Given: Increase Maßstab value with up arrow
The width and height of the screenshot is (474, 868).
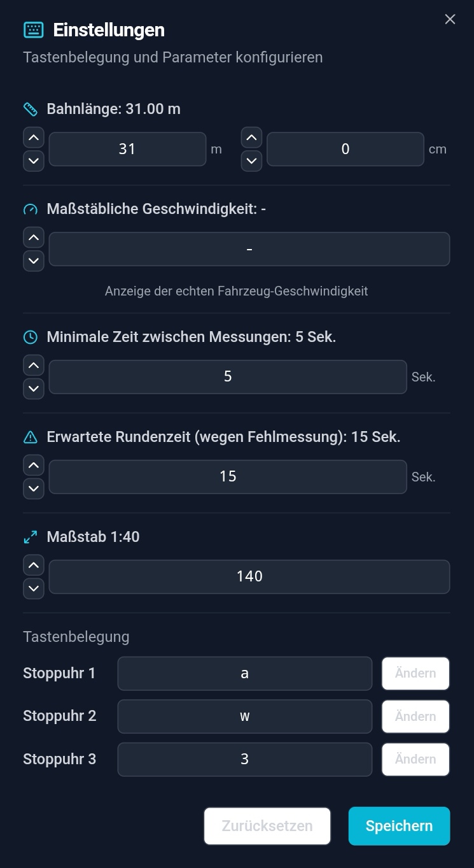Looking at the screenshot, I should [x=34, y=566].
